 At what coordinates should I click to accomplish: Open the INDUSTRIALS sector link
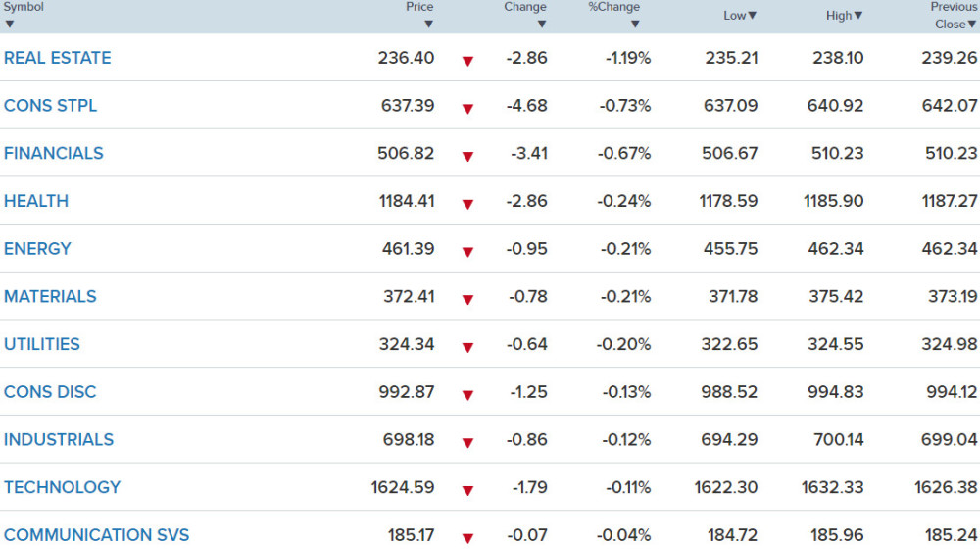59,439
